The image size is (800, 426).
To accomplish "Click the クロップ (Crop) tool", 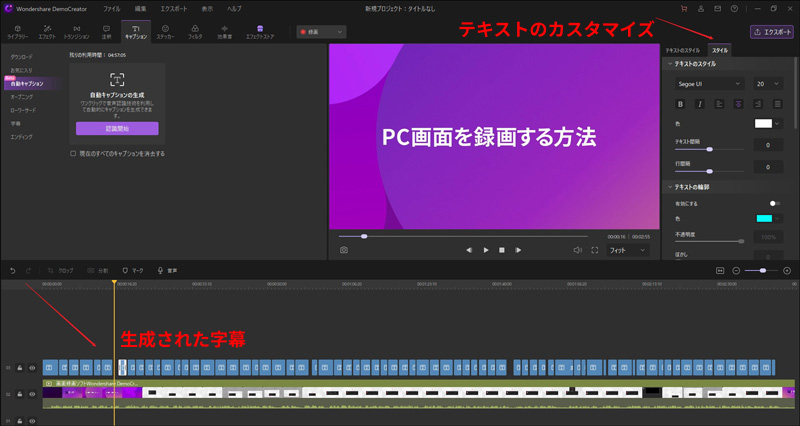I will point(60,270).
